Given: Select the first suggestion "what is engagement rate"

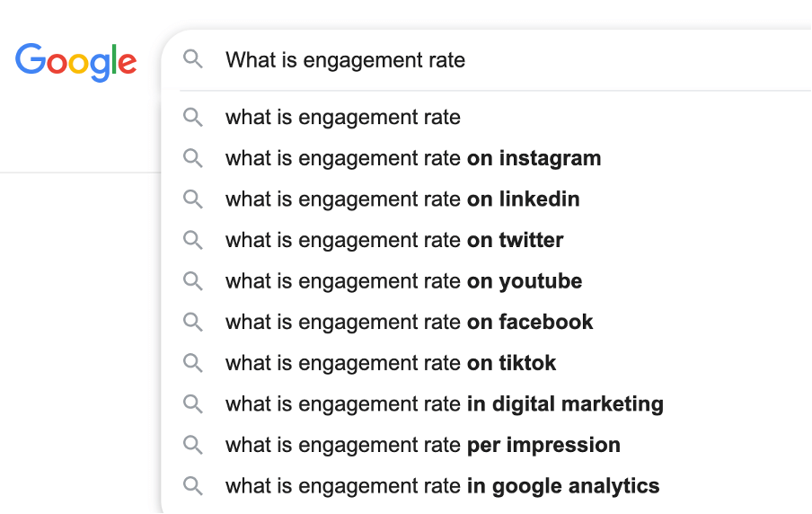Looking at the screenshot, I should point(343,117).
